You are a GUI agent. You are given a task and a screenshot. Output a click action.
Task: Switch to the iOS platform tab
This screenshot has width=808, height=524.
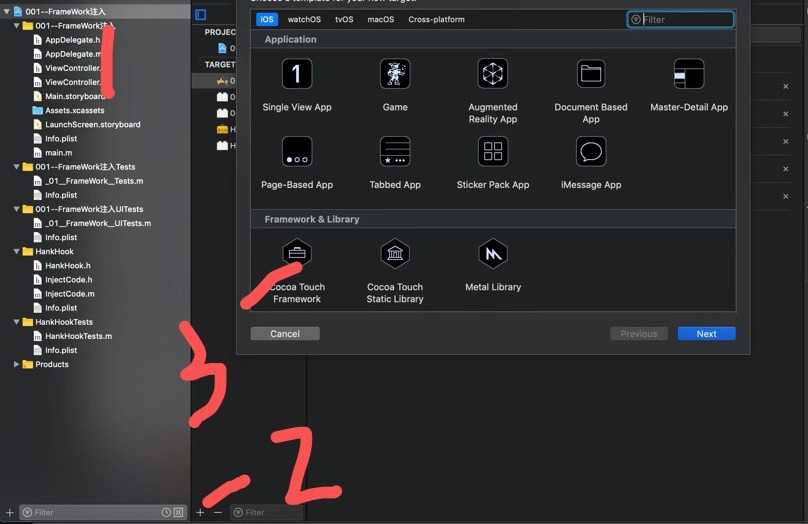tap(267, 19)
